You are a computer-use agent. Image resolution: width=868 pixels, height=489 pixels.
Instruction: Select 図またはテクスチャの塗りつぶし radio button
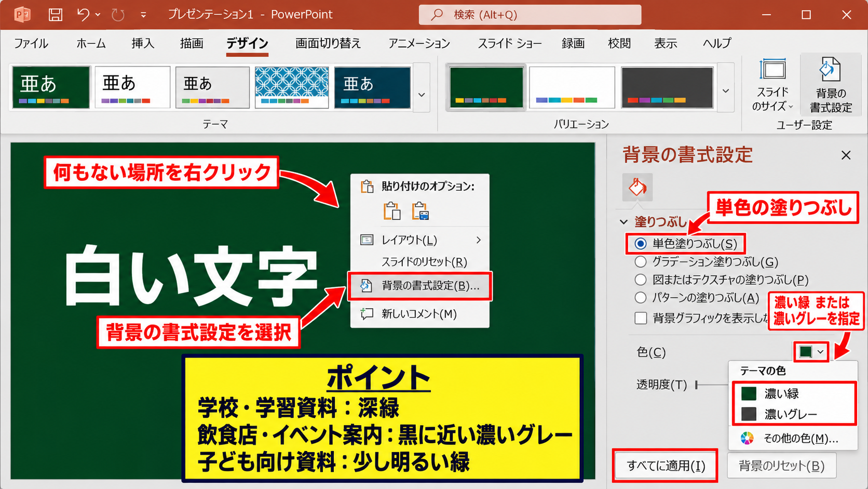pyautogui.click(x=641, y=280)
